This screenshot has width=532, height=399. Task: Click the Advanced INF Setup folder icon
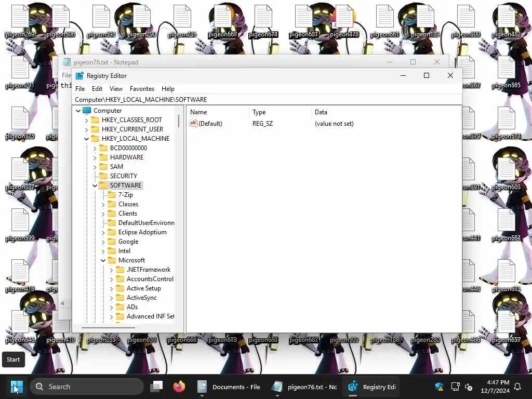(x=120, y=316)
